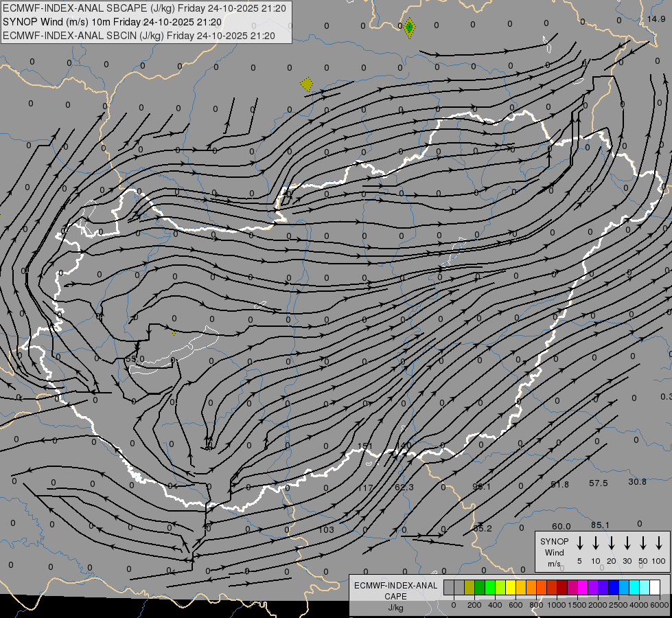Click the 1500 tick label on the CAPE scale

pos(577,605)
